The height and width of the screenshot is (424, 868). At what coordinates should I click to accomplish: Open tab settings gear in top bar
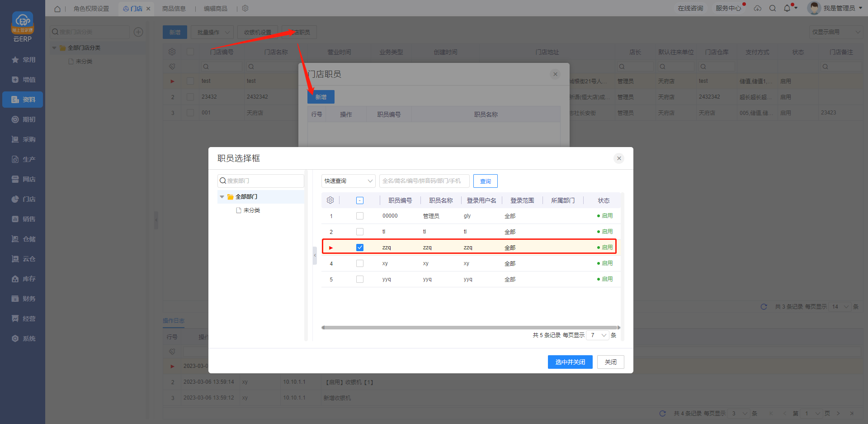pos(245,8)
